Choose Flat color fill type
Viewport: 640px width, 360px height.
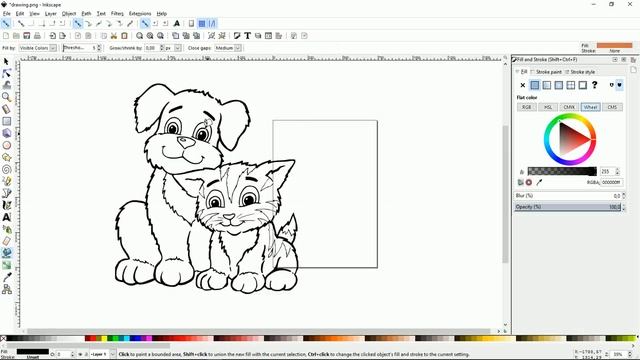535,85
